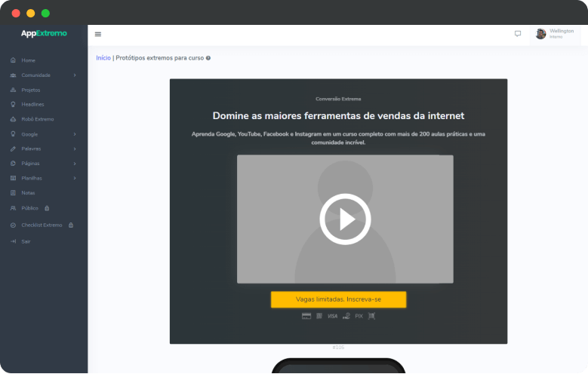Click the Headlines lightbulb icon

[x=13, y=104]
